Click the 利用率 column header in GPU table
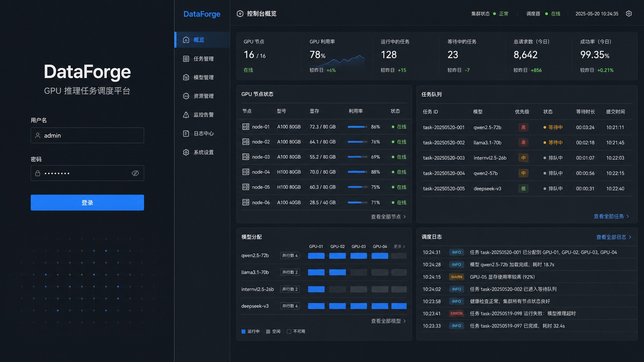The width and height of the screenshot is (644, 362). [356, 111]
